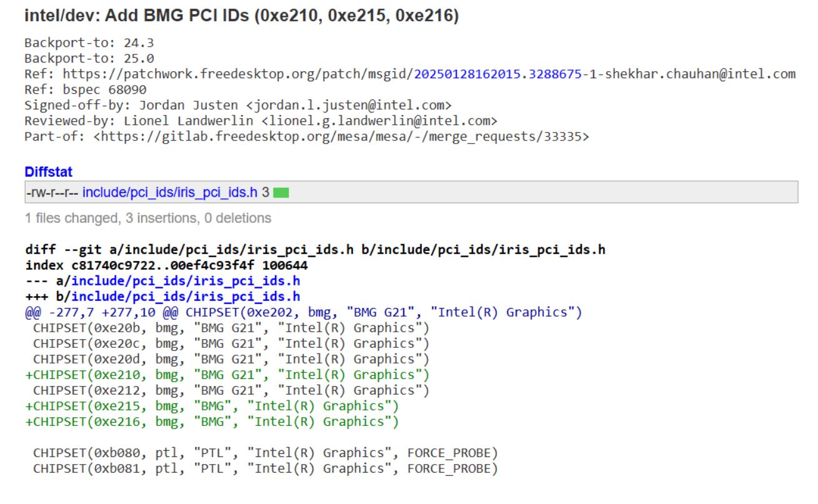The width and height of the screenshot is (818, 504).
Task: Click the green insertions bar in Diffstat
Action: 281,193
